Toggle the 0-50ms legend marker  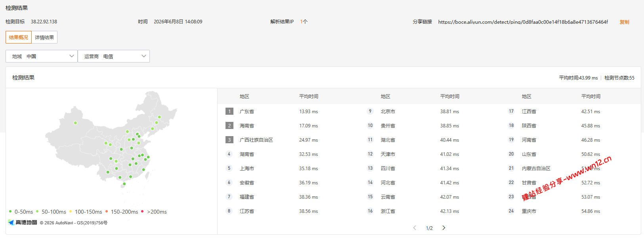(10, 212)
